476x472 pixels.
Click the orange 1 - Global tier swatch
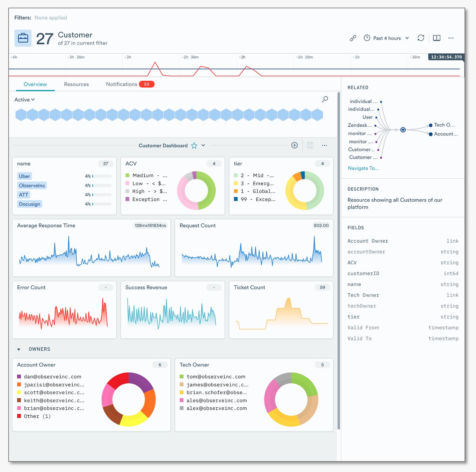coord(236,191)
